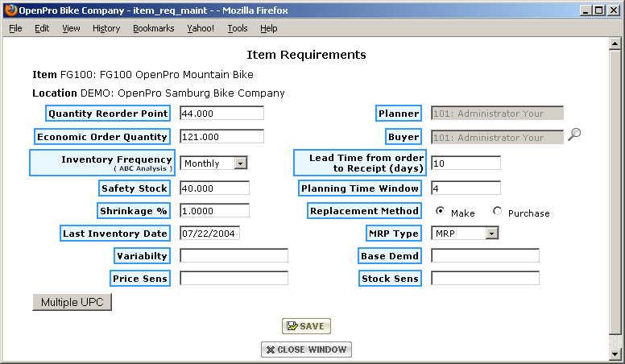Focus the Economic Order Quantity field
The image size is (625, 364).
coord(221,137)
